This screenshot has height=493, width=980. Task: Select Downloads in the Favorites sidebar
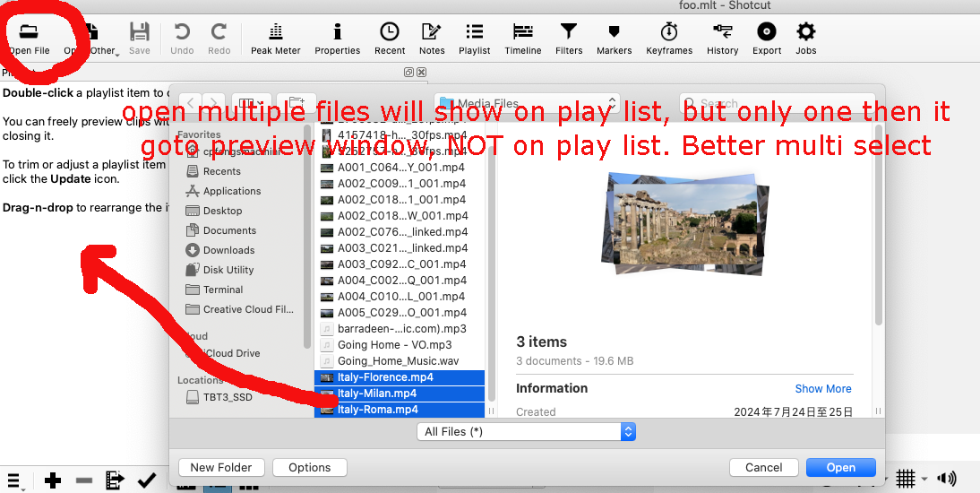coord(228,250)
